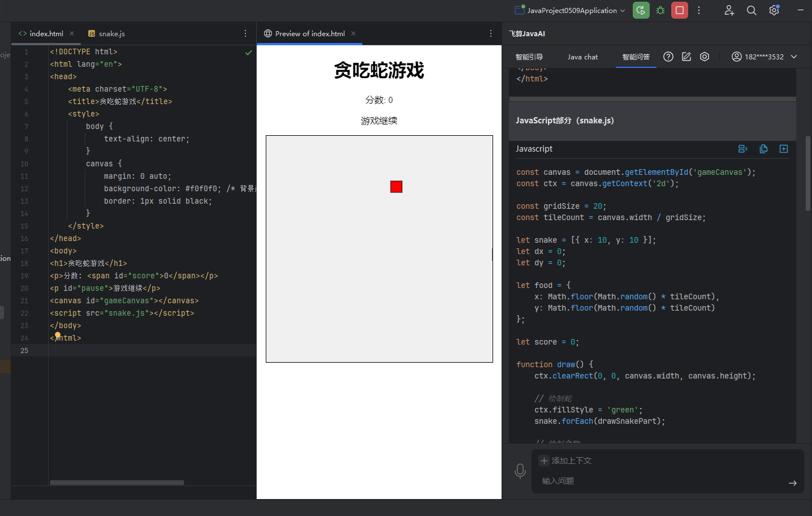Close the index.html tab
The image size is (812, 516).
tap(72, 33)
